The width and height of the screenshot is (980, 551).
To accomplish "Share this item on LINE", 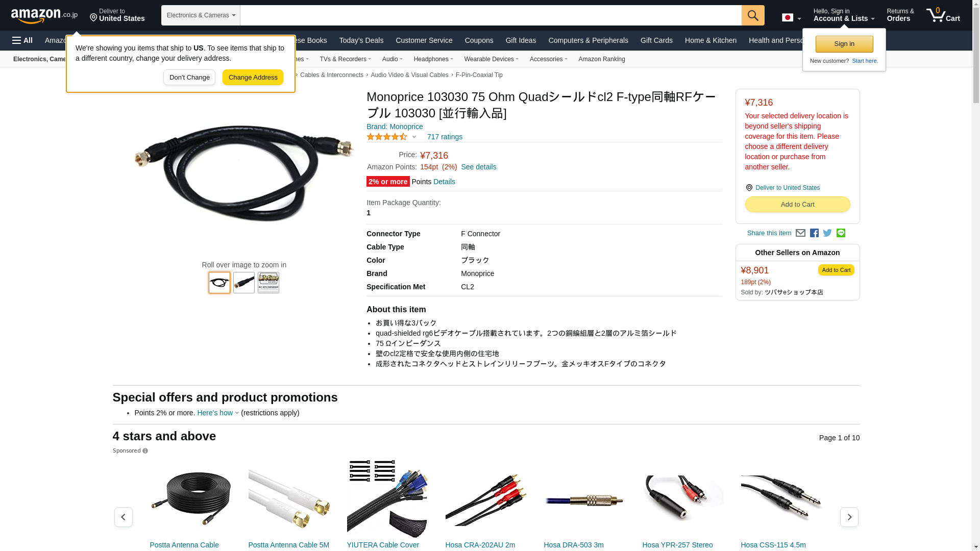I will tap(841, 233).
